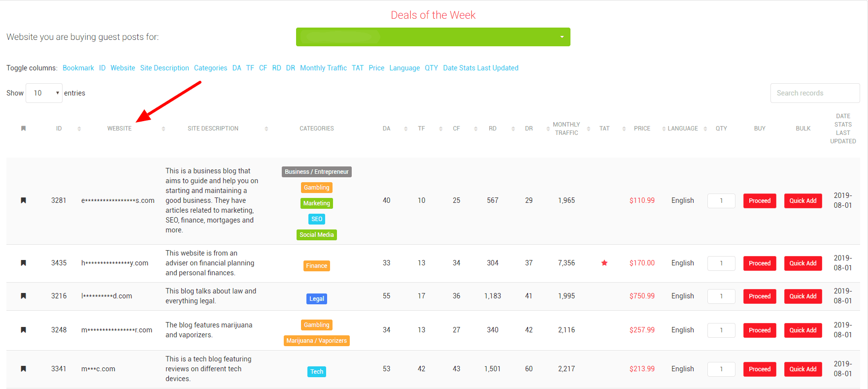
Task: Click the Search records input field
Action: tap(814, 93)
